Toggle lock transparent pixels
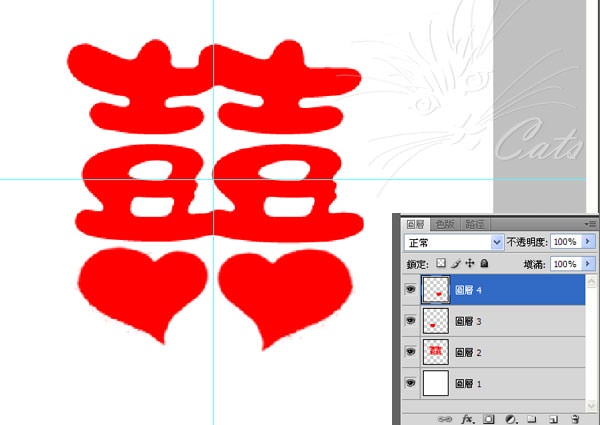Image resolution: width=600 pixels, height=425 pixels. (x=441, y=263)
